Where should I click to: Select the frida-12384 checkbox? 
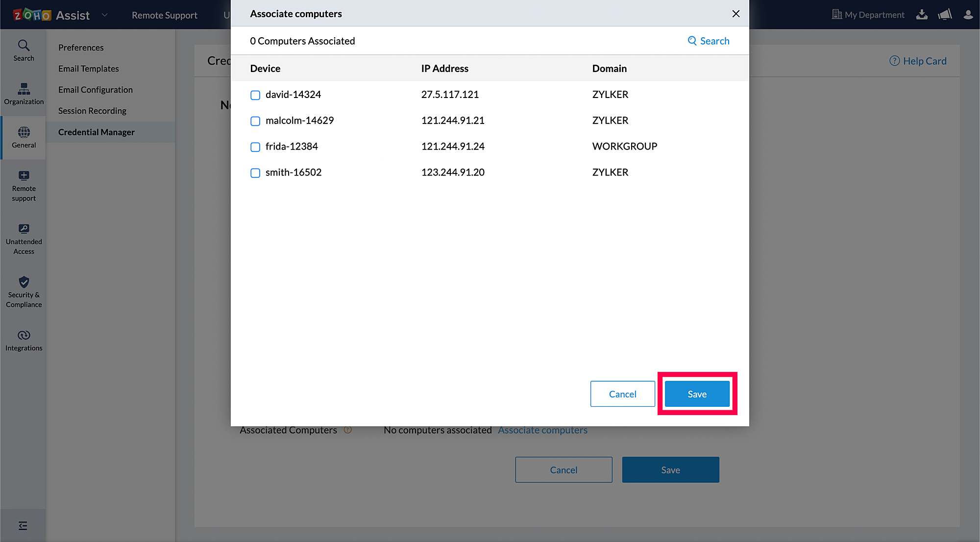(x=255, y=147)
